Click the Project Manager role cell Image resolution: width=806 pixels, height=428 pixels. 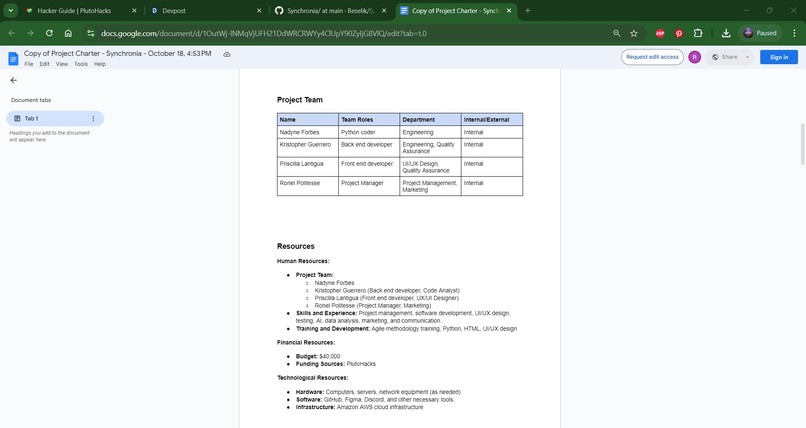point(369,186)
